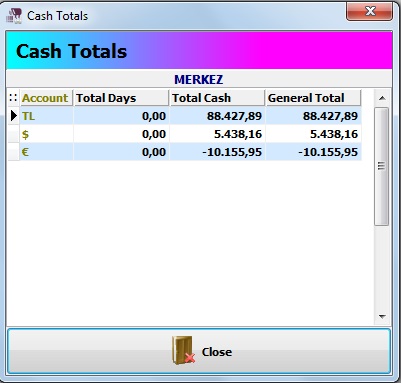
Task: Click the Close button label
Action: [x=217, y=352]
